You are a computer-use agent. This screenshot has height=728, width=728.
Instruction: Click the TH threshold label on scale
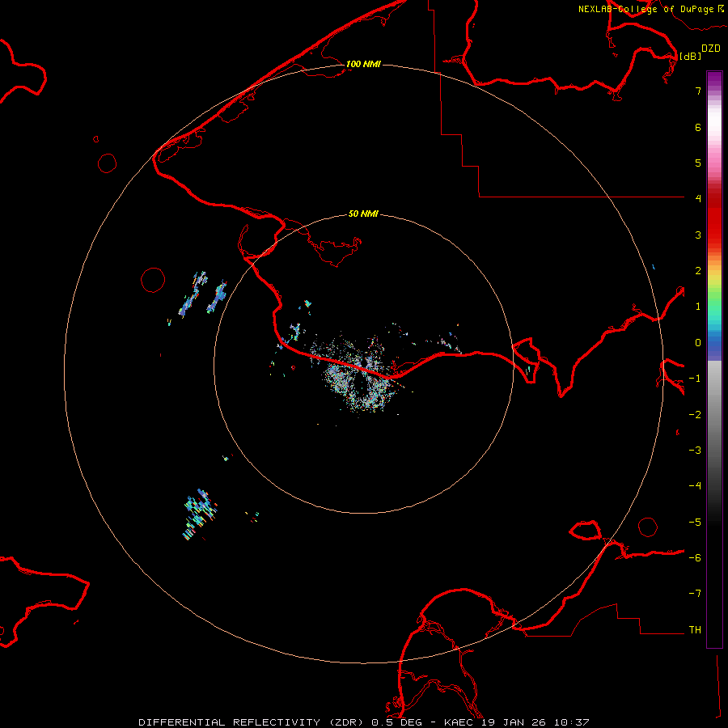point(695,630)
